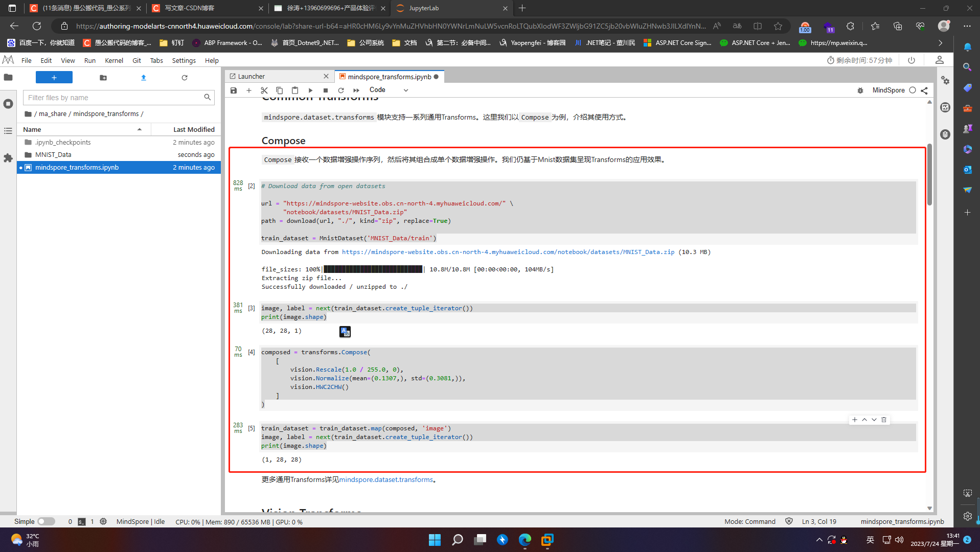The width and height of the screenshot is (980, 552).
Task: Move the active cell up
Action: click(864, 420)
